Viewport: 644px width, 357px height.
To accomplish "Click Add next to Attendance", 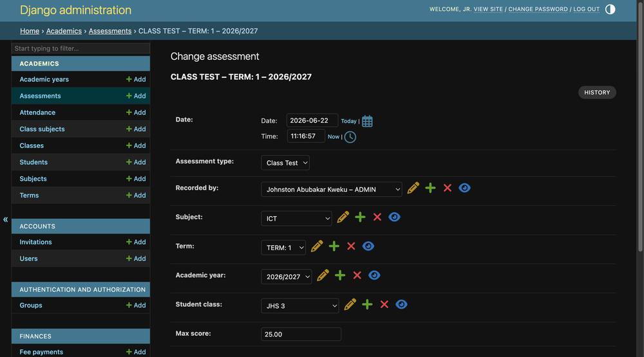I will [136, 113].
